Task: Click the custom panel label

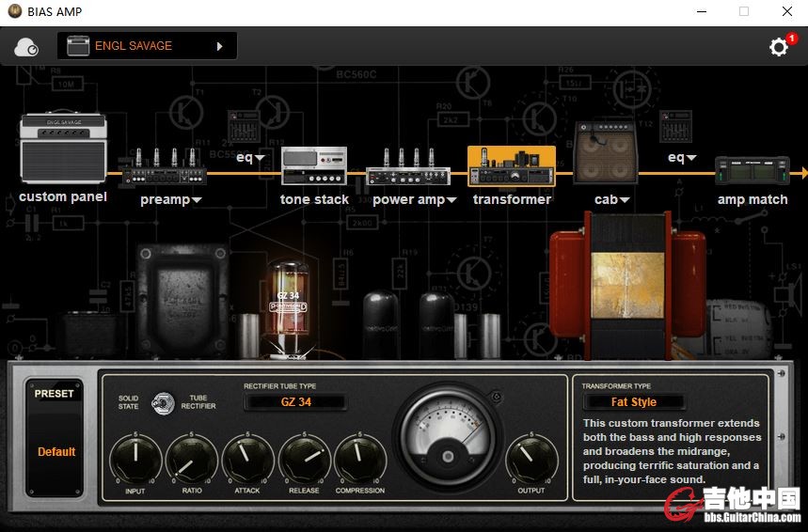Action: click(x=63, y=196)
